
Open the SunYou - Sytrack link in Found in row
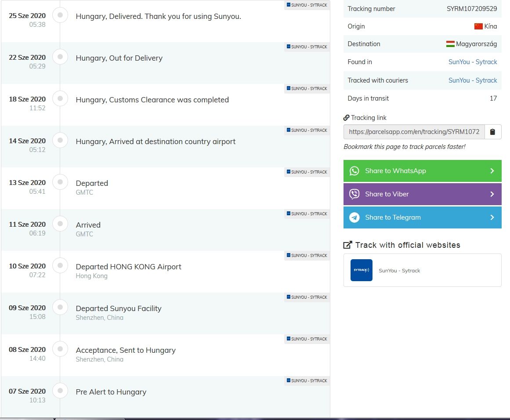point(473,62)
